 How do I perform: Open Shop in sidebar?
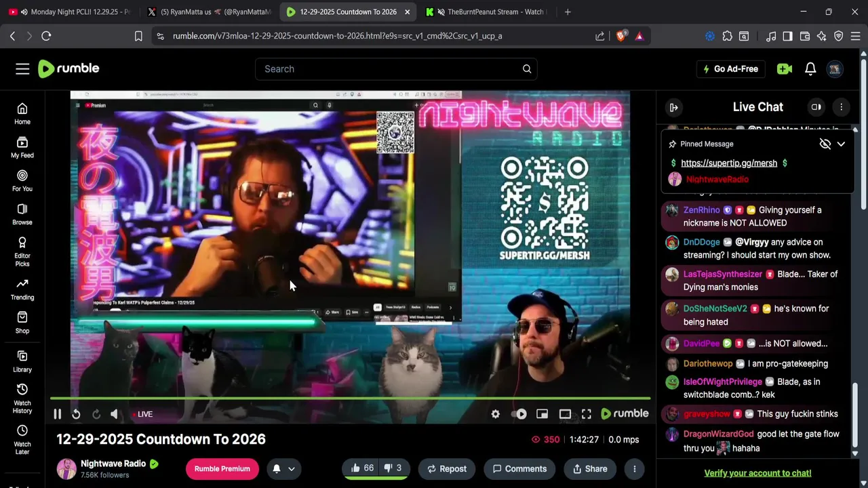pyautogui.click(x=22, y=323)
